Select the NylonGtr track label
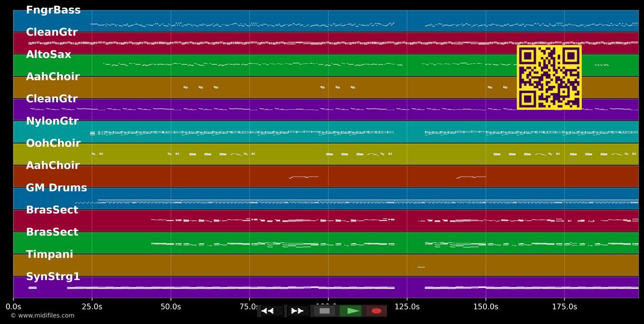 point(53,121)
